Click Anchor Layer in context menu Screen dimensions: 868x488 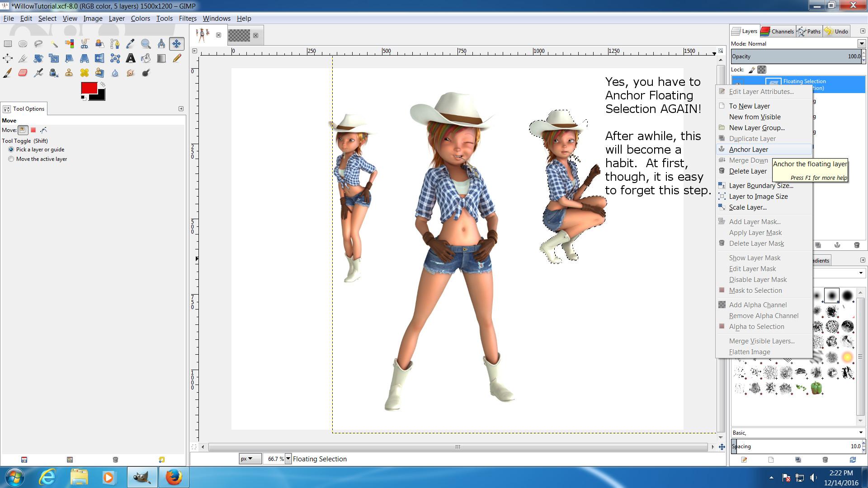click(748, 150)
